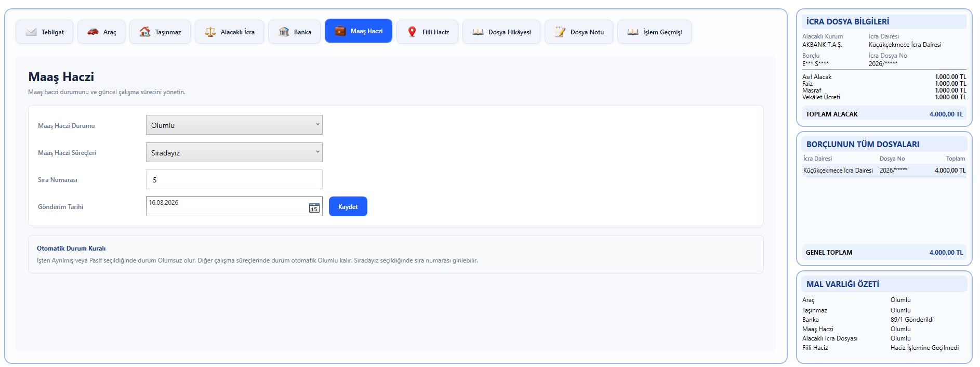Click the open book icon for Dosya Hikâyesi
980x367 pixels.
tap(478, 32)
